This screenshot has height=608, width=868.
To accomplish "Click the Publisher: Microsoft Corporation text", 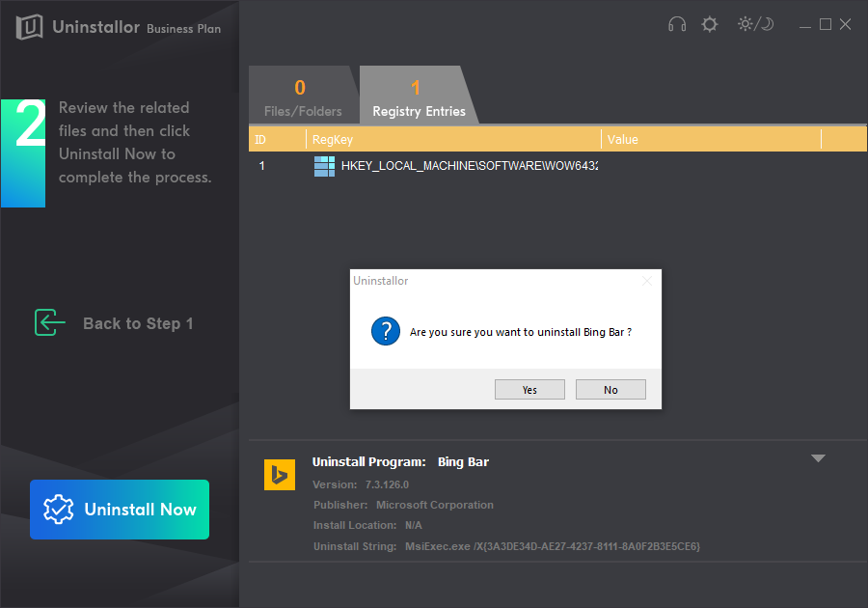I will (x=403, y=505).
